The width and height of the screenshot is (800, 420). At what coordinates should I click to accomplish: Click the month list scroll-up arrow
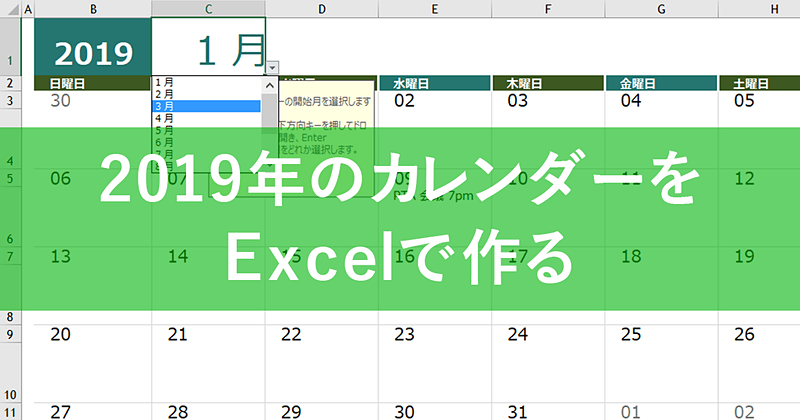coord(269,85)
